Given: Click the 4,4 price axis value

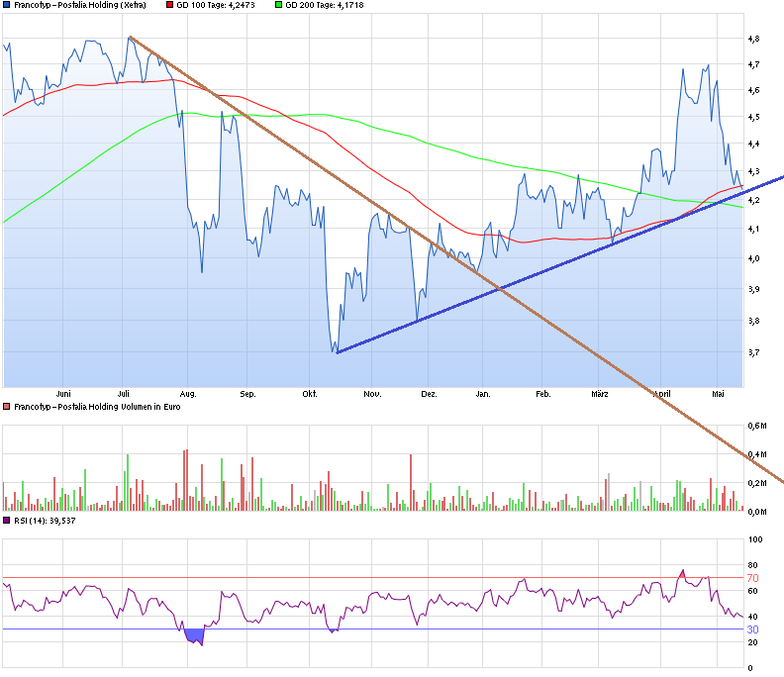Looking at the screenshot, I should tap(753, 144).
